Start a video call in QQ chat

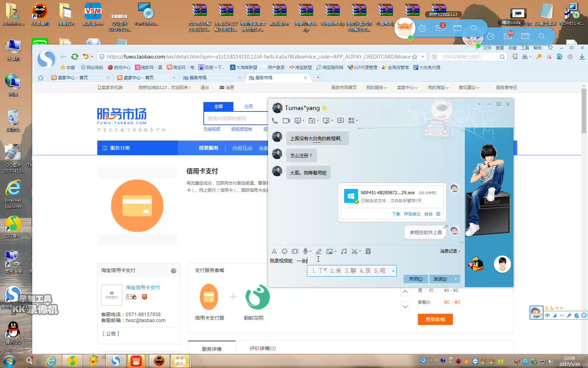click(286, 121)
